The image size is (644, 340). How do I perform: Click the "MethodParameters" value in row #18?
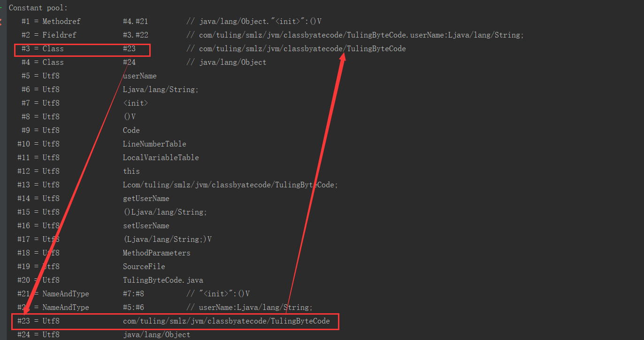pyautogui.click(x=157, y=253)
